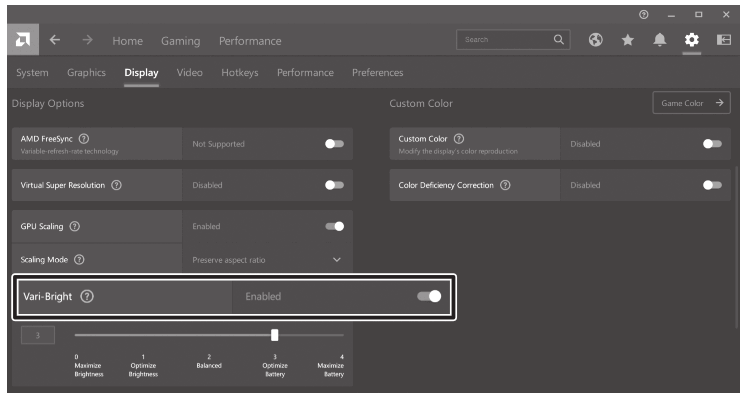Toggle the sidebar panel layout icon
Viewport: 751px width, 401px height.
point(723,41)
